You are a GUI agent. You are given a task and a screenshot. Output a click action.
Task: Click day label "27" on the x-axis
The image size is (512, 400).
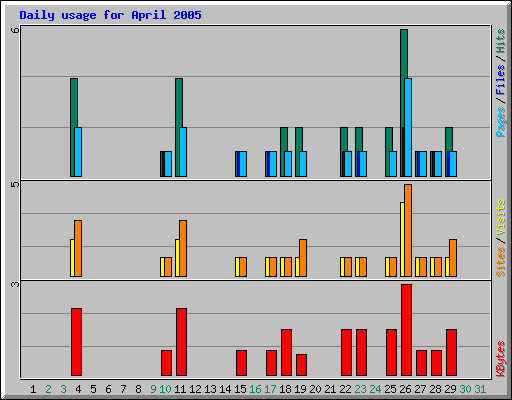[x=420, y=389]
